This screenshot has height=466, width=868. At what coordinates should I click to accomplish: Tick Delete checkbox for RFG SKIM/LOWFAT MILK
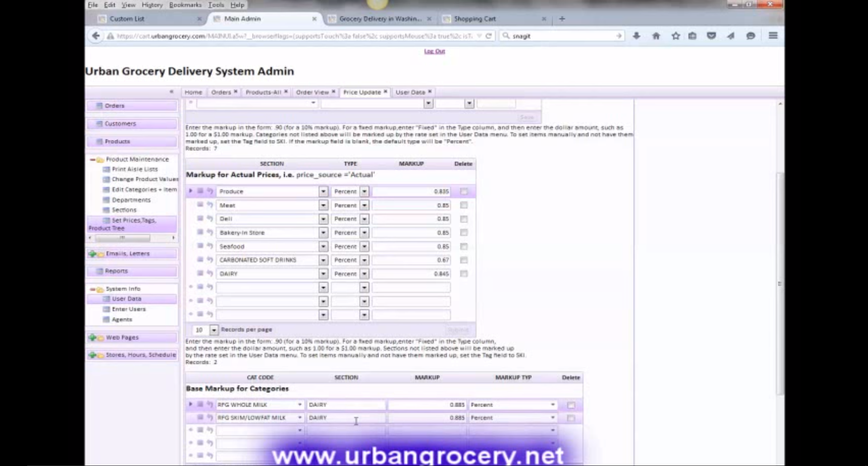coord(571,418)
